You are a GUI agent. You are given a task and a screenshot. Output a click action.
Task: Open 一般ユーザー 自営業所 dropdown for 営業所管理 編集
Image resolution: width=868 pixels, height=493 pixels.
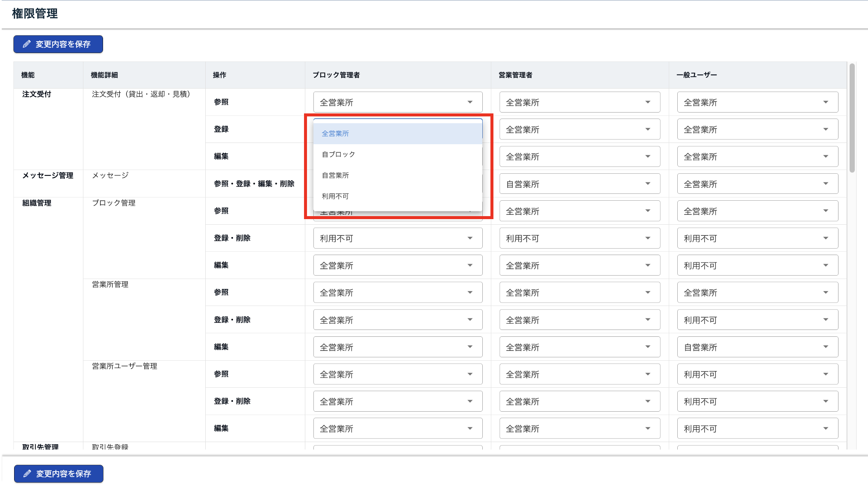(x=758, y=347)
